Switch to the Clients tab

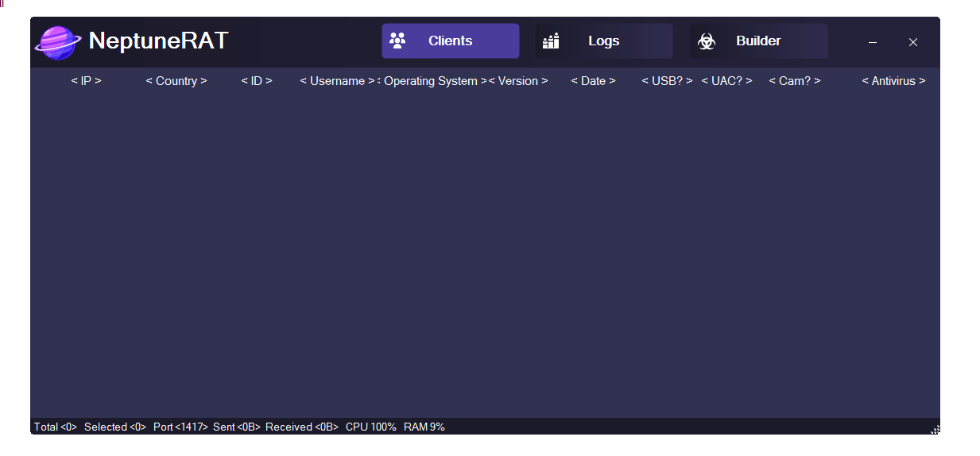[450, 41]
